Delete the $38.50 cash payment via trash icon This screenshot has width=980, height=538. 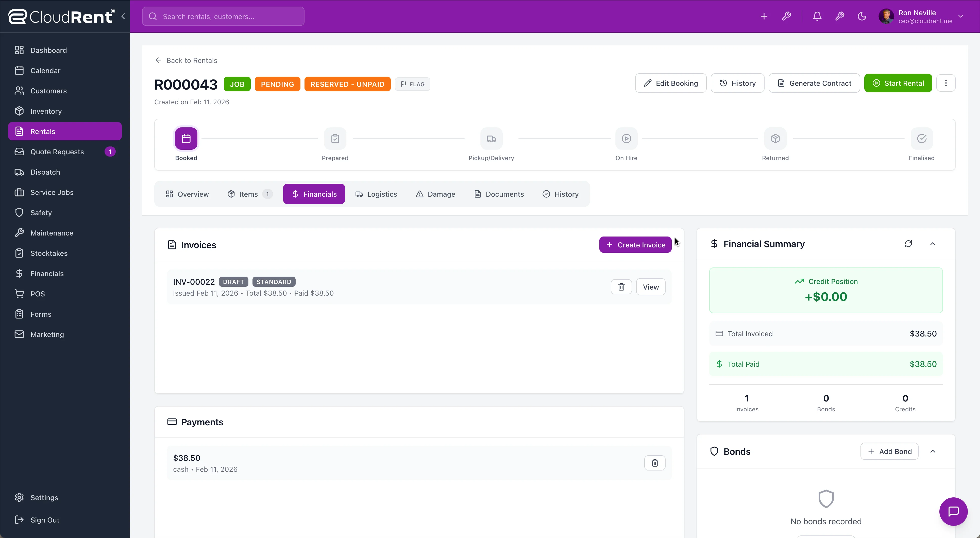click(655, 463)
